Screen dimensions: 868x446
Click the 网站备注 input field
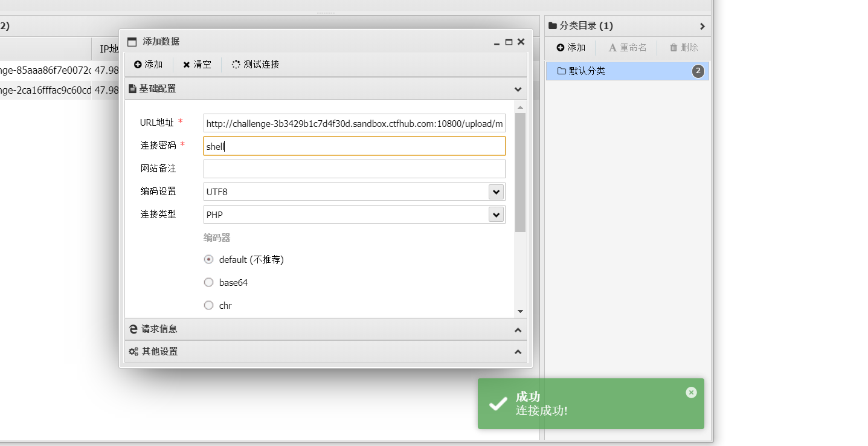click(x=355, y=169)
